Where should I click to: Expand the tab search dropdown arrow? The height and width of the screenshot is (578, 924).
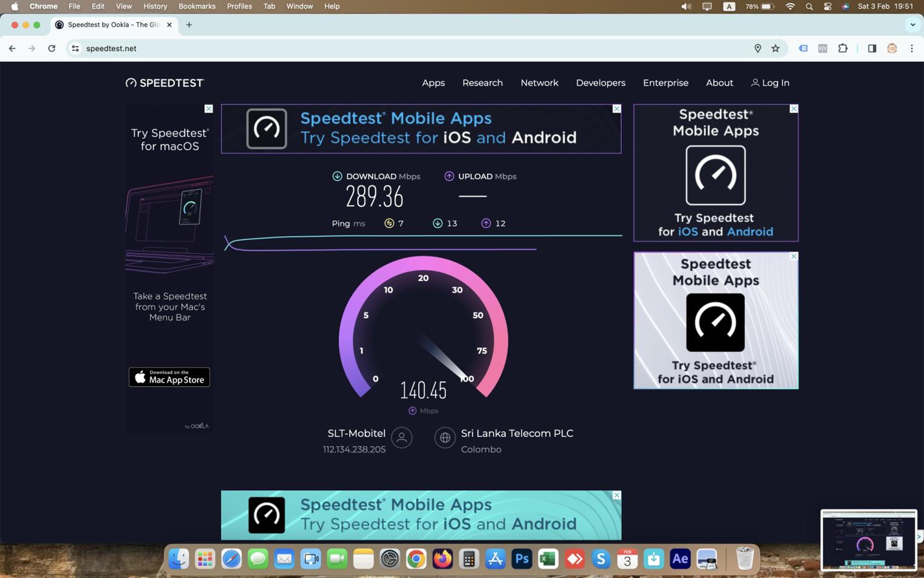point(913,25)
